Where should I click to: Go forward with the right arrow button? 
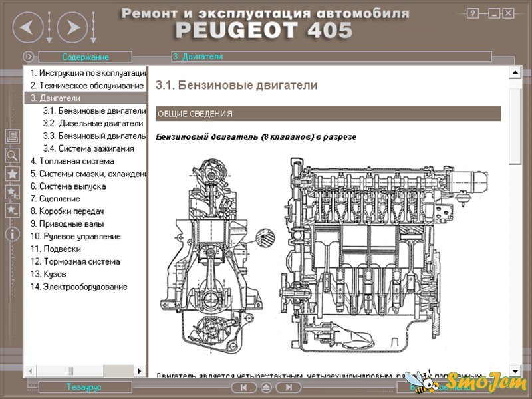(72, 27)
